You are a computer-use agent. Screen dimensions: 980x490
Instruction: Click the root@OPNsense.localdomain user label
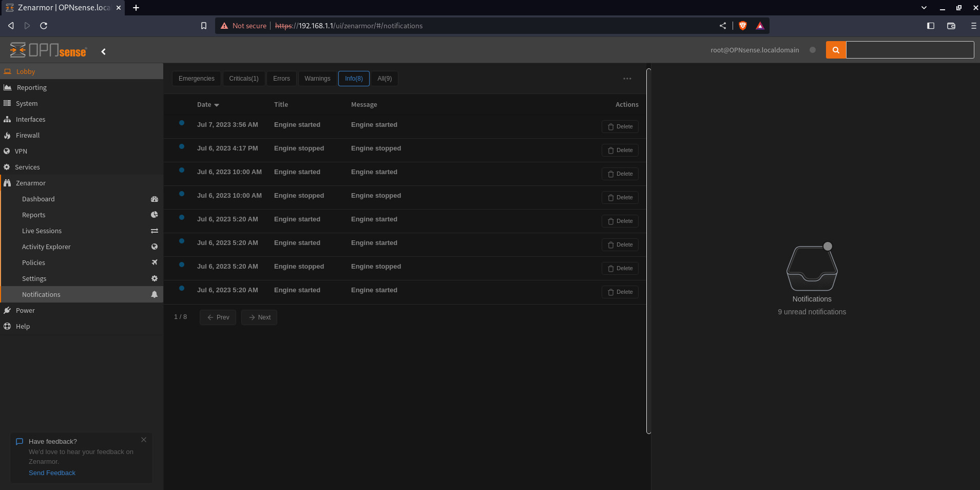click(x=755, y=50)
